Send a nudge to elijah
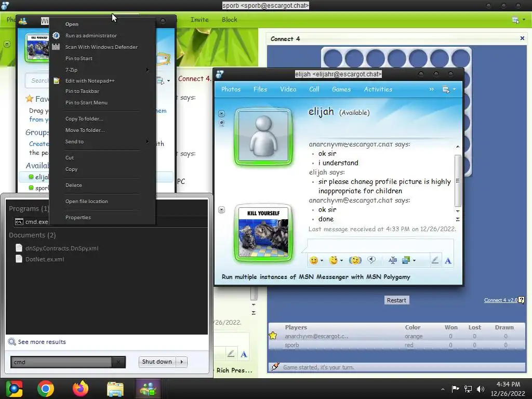 click(x=355, y=260)
